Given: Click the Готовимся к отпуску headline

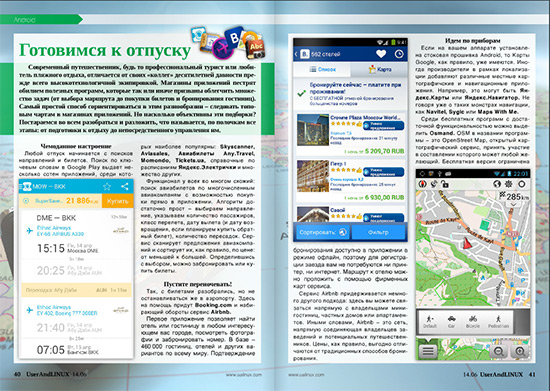Looking at the screenshot, I should pyautogui.click(x=105, y=50).
